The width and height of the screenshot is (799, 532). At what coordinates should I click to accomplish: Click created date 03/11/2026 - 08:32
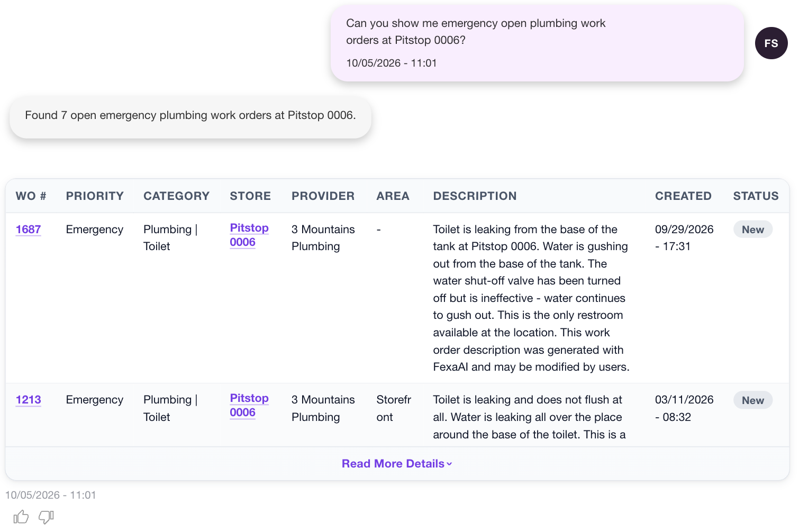(x=684, y=408)
